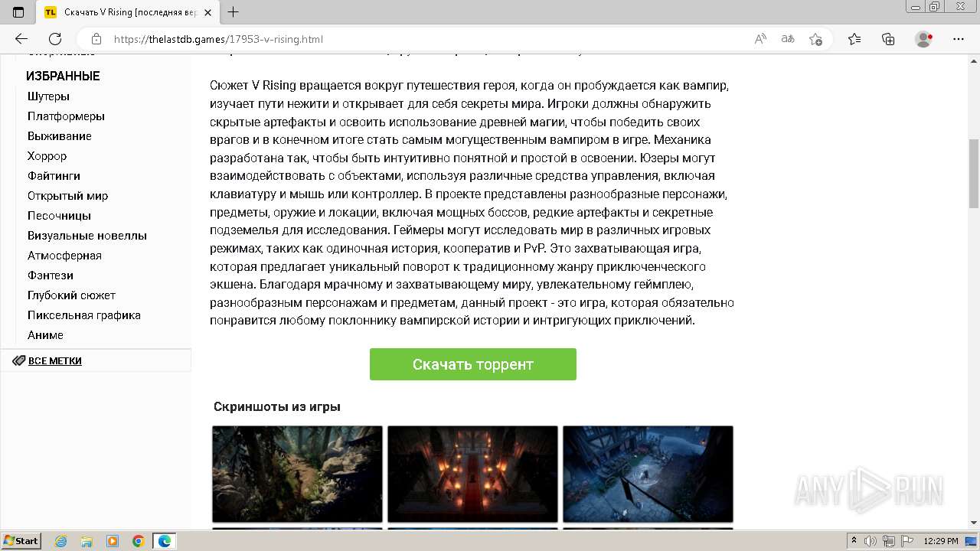
Task: Switch to the Скачать V Rising tab
Action: click(x=129, y=12)
